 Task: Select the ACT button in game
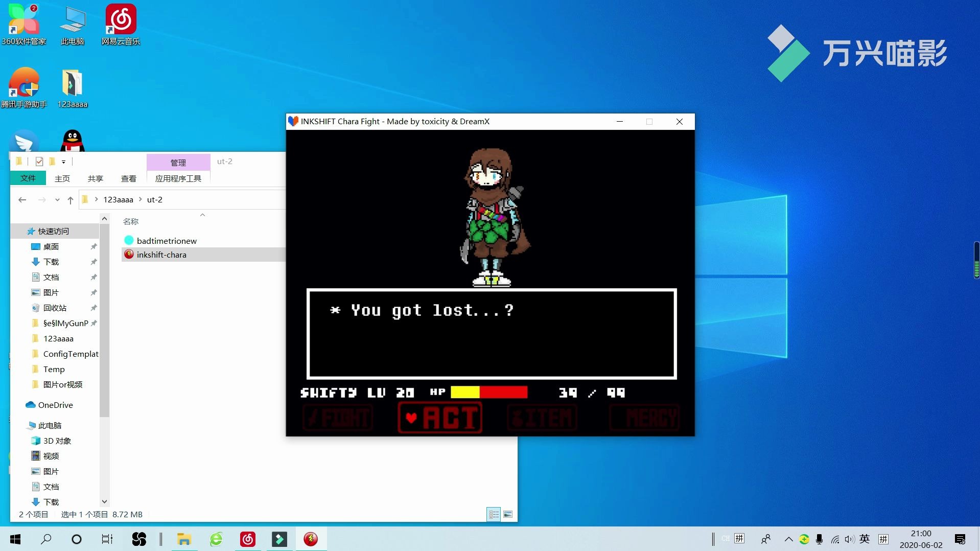(440, 418)
